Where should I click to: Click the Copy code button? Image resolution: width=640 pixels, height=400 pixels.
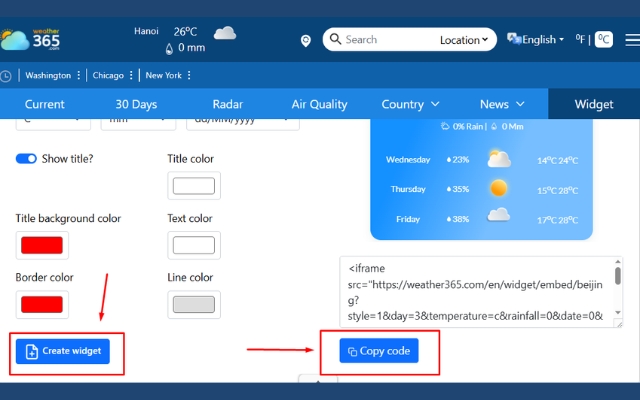click(379, 351)
